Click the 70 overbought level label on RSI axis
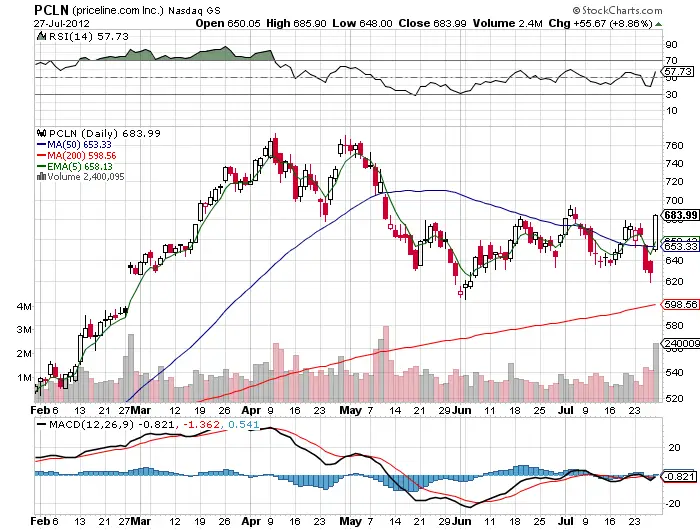 [671, 60]
